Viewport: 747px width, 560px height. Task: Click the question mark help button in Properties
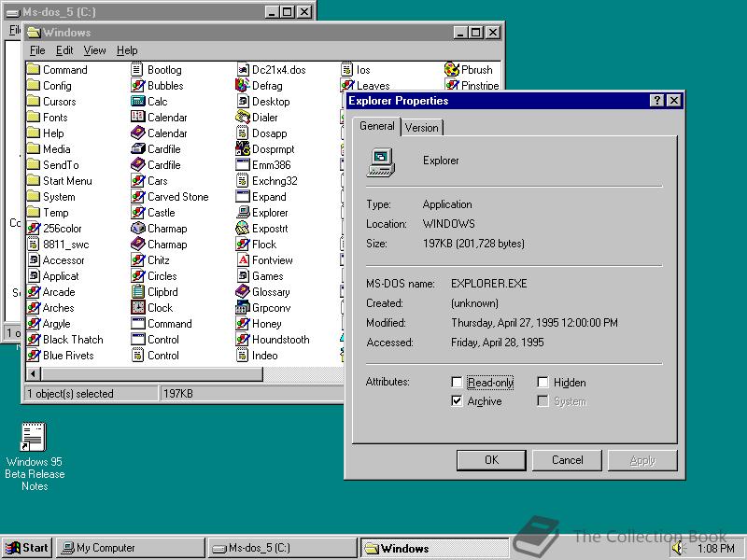pos(657,101)
